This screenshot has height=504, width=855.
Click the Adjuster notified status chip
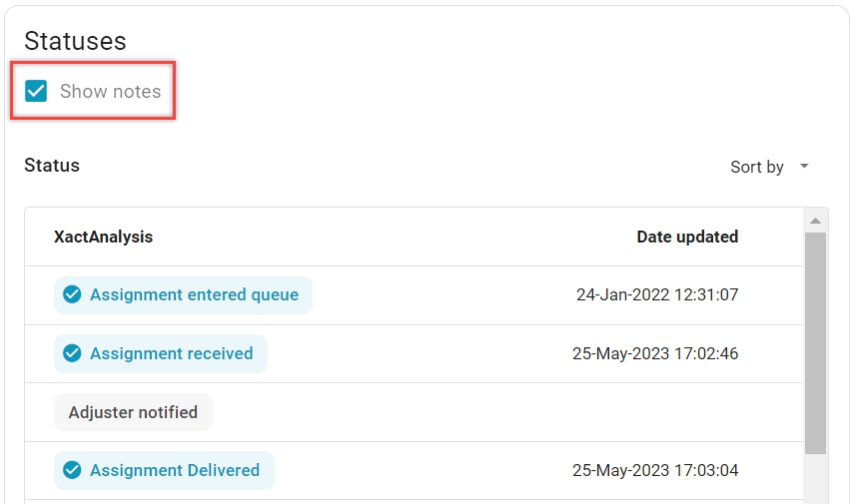click(133, 412)
